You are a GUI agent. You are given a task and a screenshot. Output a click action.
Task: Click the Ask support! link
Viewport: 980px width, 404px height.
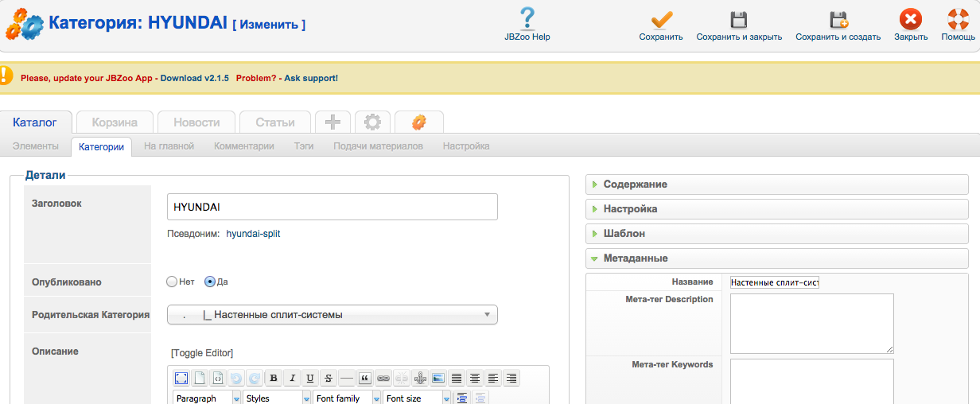coord(311,78)
